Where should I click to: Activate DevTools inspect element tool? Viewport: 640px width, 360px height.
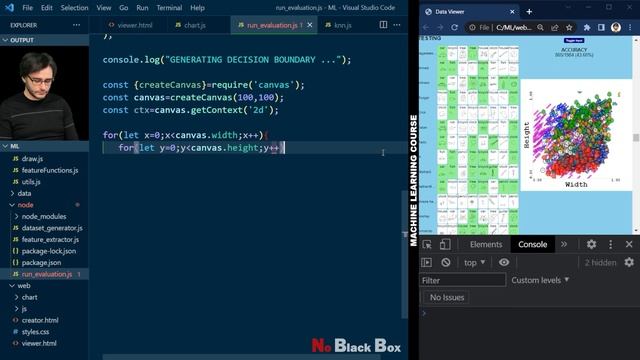(x=427, y=244)
